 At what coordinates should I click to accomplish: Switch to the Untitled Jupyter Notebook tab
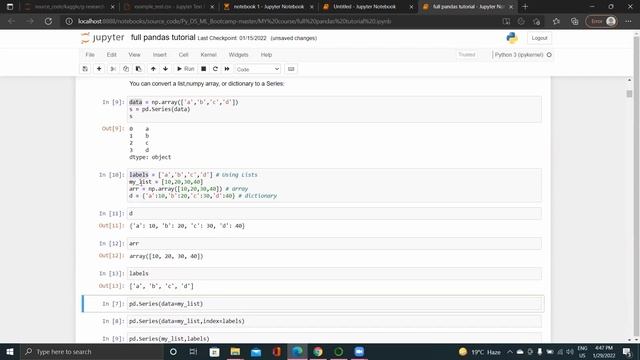click(367, 7)
